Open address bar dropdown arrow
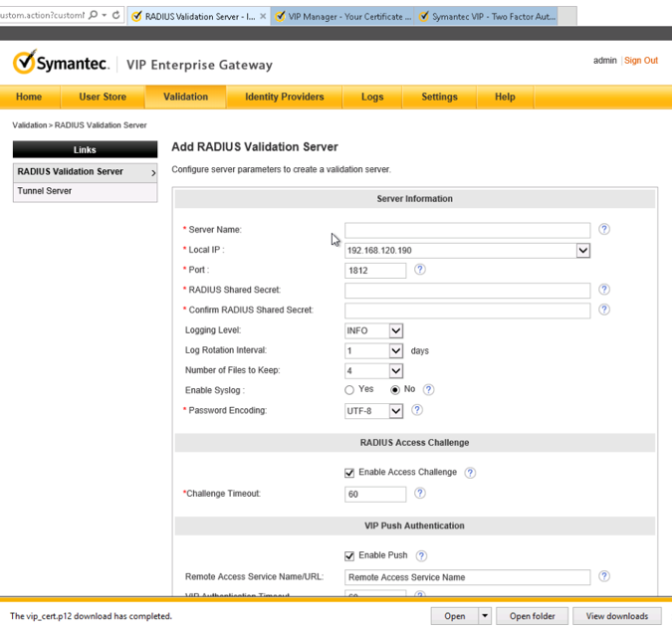Screen dimensions: 672x631 [105, 15]
